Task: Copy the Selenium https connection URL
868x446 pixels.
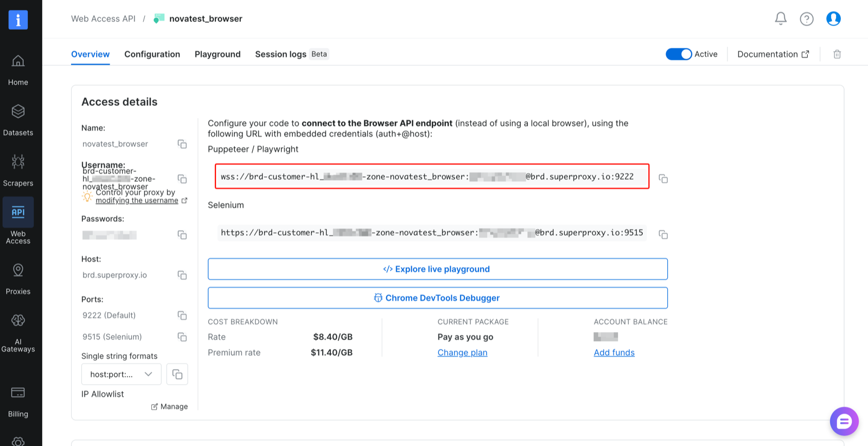Action: tap(663, 234)
